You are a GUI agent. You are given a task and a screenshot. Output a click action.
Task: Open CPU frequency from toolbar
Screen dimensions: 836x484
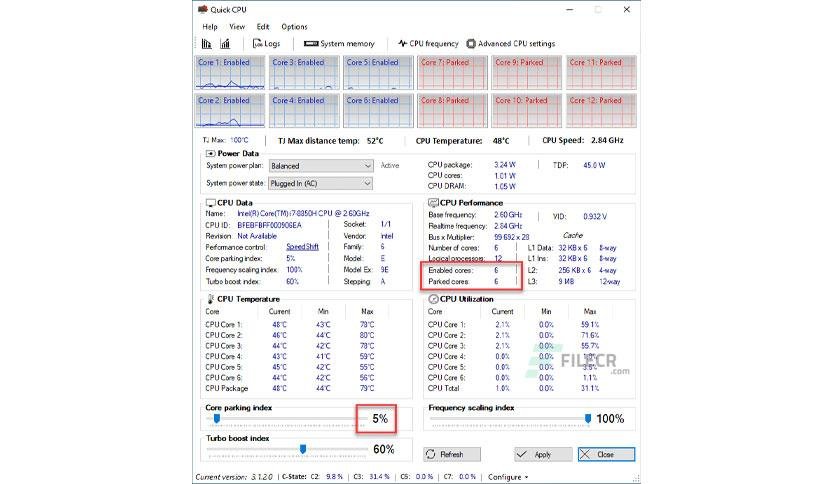point(428,44)
